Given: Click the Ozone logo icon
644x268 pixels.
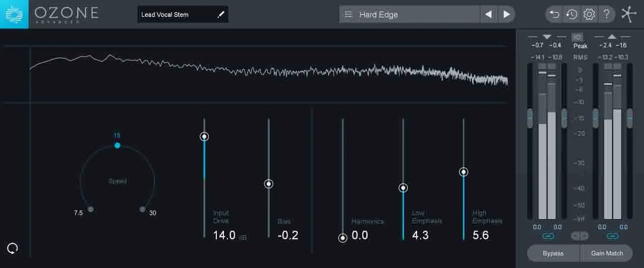Looking at the screenshot, I should 14,14.
